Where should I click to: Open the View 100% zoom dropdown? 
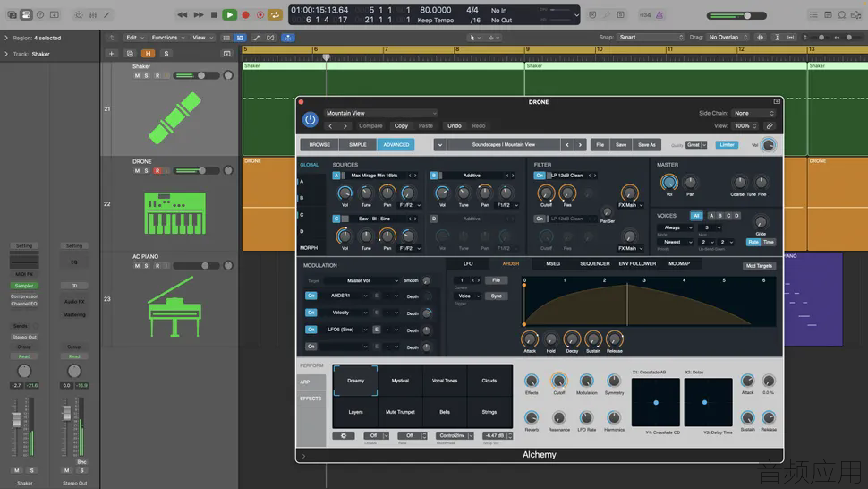coord(745,125)
